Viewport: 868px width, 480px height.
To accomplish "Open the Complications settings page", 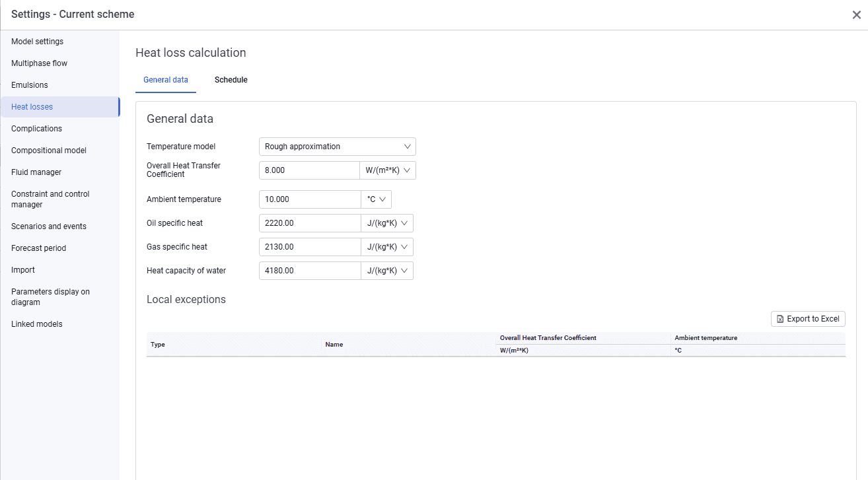I will (60, 129).
